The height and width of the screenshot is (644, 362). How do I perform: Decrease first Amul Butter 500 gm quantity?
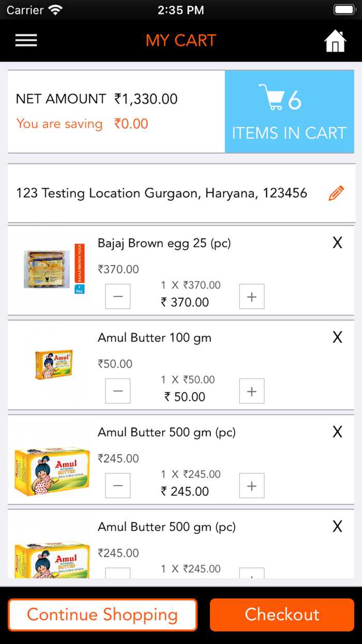[118, 486]
